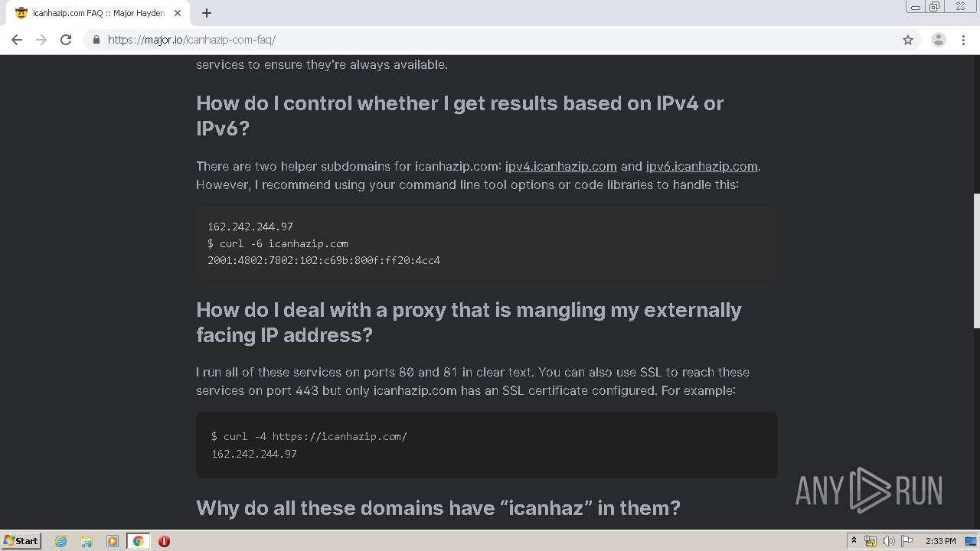Open the Action Center flag icon
Screen dimensions: 980x551
(x=907, y=541)
